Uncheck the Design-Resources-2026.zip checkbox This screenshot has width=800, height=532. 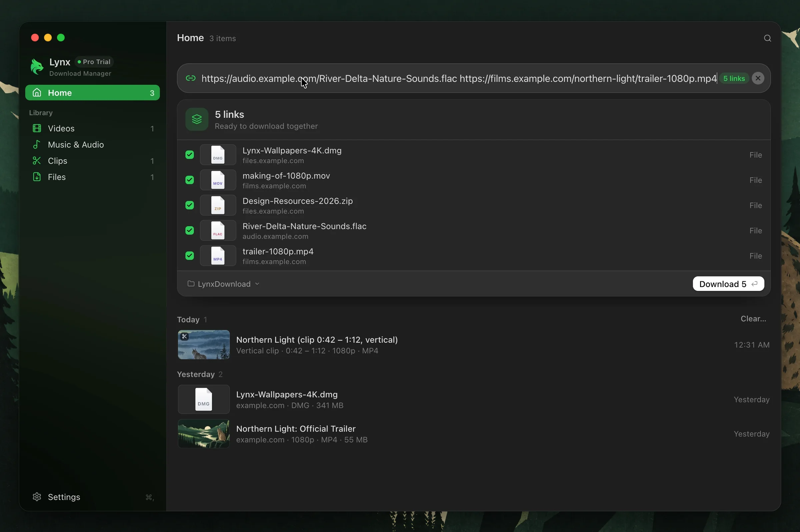tap(190, 205)
